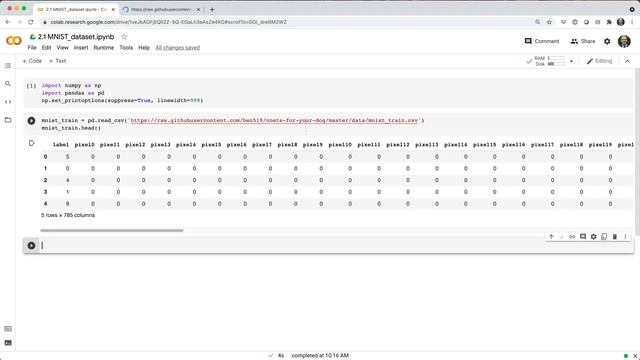
Task: Bookmark this page with the star icon
Action: (549, 22)
